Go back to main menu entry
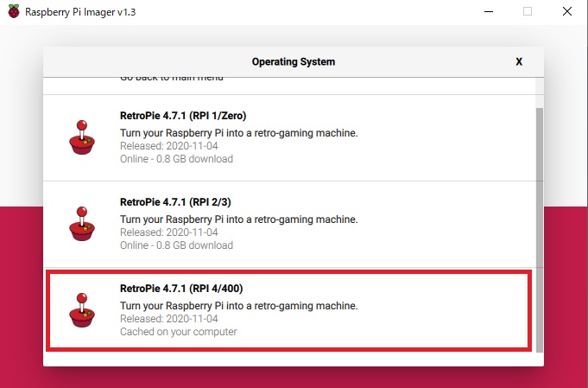 [171, 79]
